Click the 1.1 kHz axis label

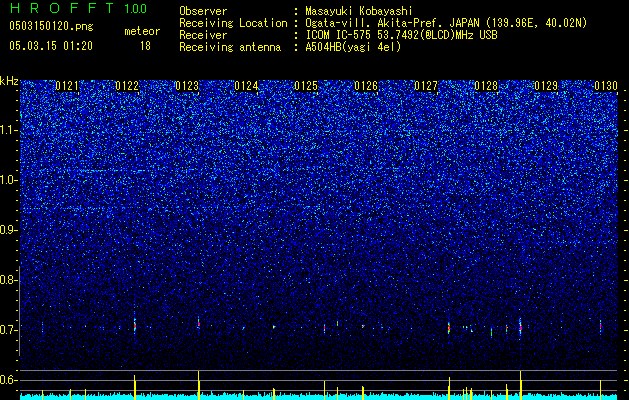[8, 130]
